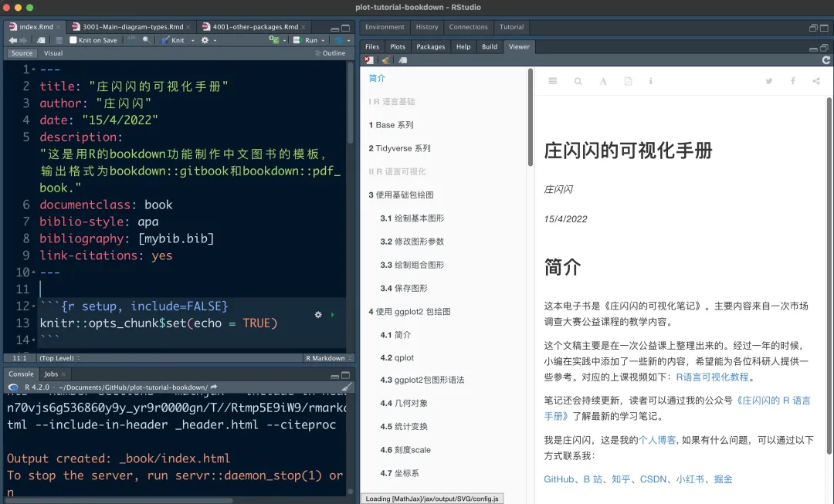Remove current viewer item with red X icon
This screenshot has width=834, height=504.
tap(369, 60)
